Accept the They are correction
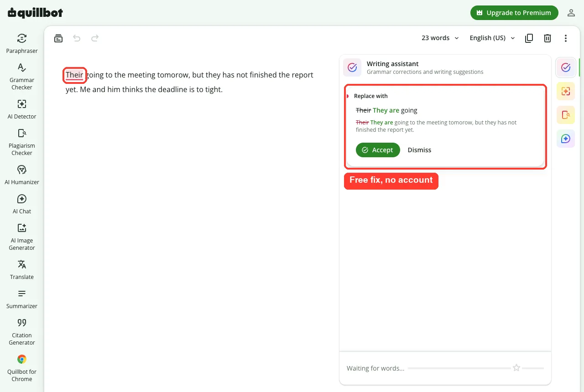 pos(378,150)
